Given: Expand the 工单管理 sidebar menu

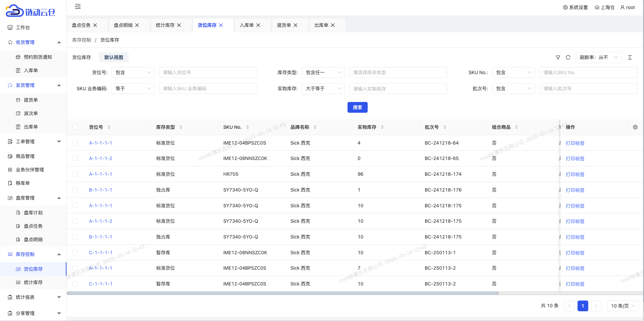Looking at the screenshot, I should [34, 142].
